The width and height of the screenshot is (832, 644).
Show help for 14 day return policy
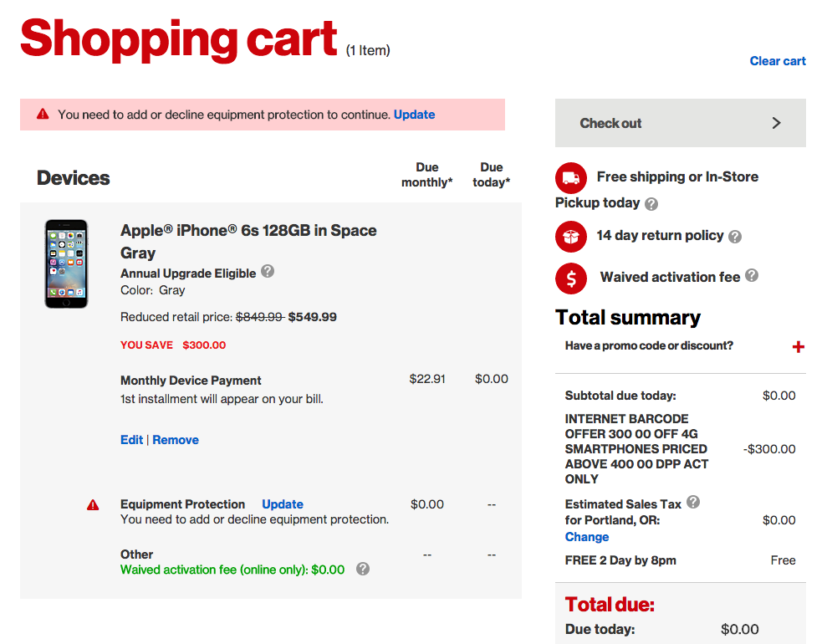point(735,237)
